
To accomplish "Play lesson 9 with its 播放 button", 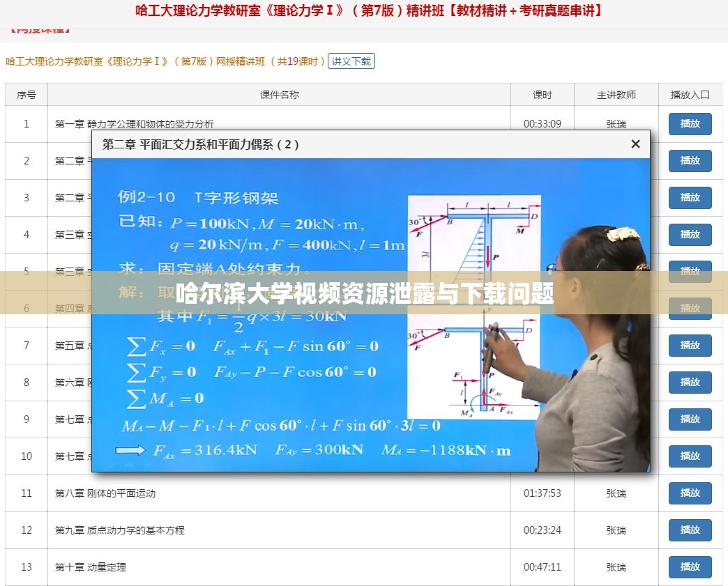I will (690, 419).
